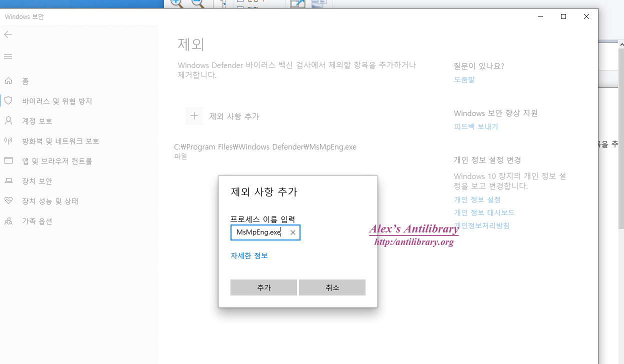Viewport: 624px width, 364px height.
Task: Click the 장치 성능 및 상태 heart icon
Action: click(x=8, y=200)
